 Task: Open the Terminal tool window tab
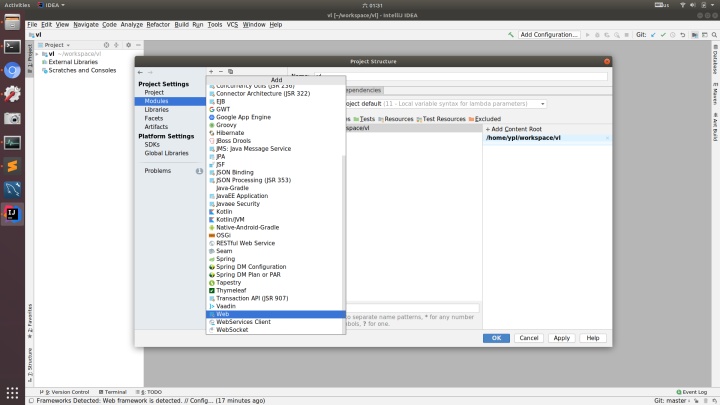[x=112, y=392]
